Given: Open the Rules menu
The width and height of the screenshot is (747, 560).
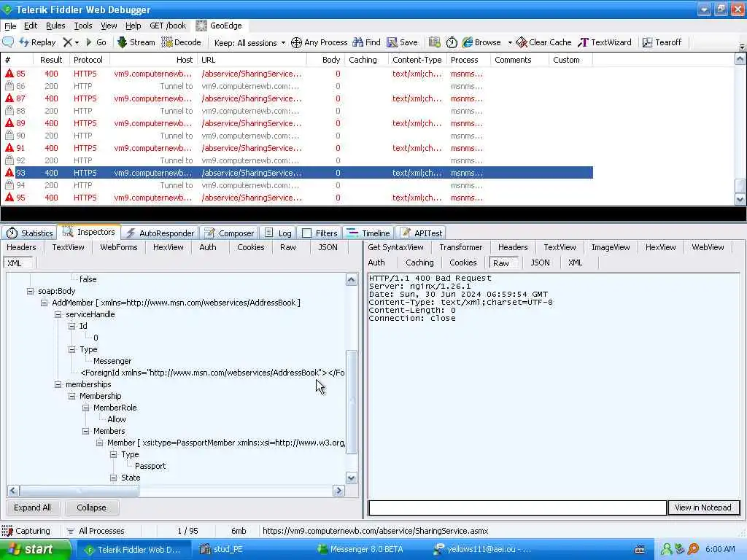Looking at the screenshot, I should point(55,26).
